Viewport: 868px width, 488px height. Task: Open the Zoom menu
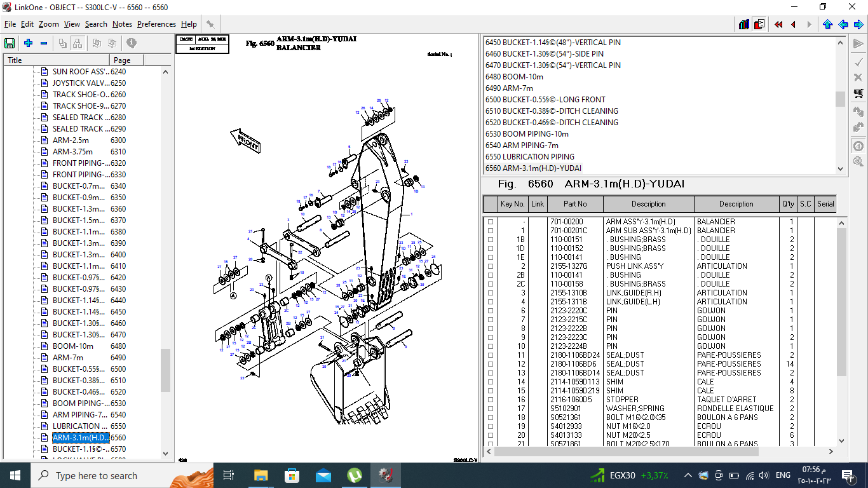coord(48,24)
